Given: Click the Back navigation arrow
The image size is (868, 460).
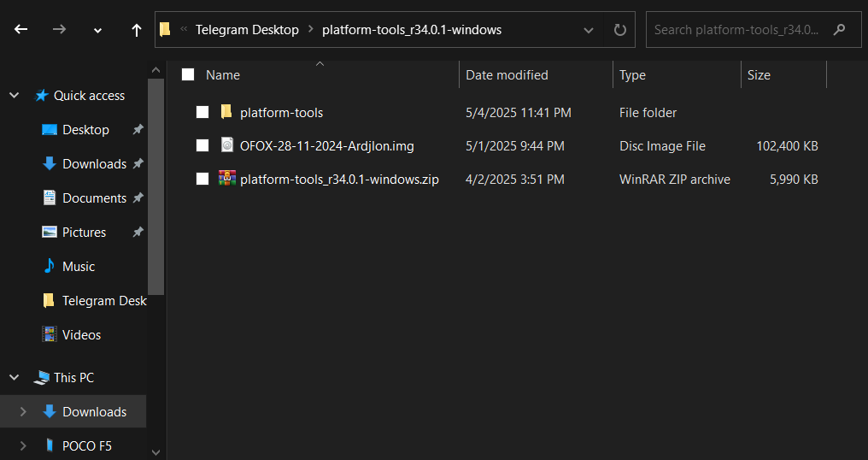Looking at the screenshot, I should tap(21, 30).
